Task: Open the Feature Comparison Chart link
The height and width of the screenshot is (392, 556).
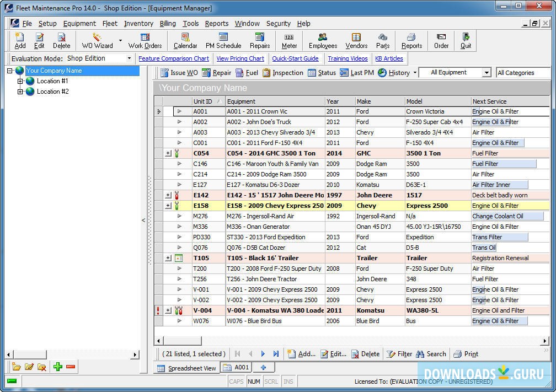Action: pos(174,58)
